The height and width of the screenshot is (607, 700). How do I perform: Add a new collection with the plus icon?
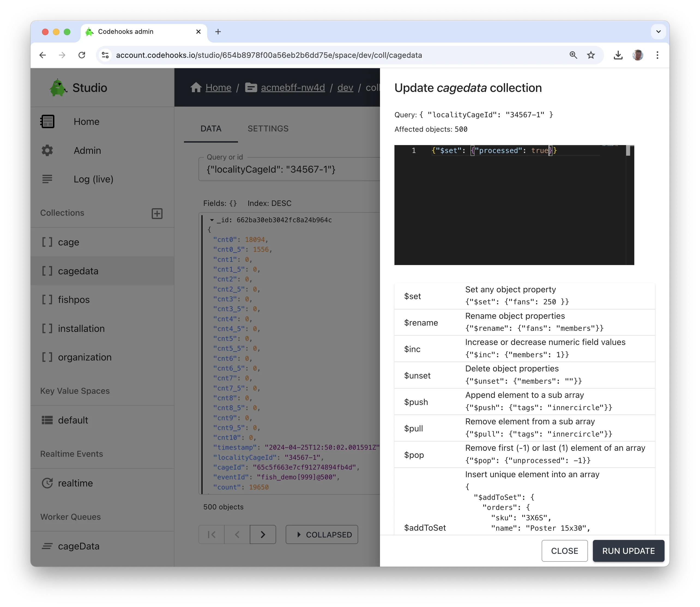(x=157, y=214)
